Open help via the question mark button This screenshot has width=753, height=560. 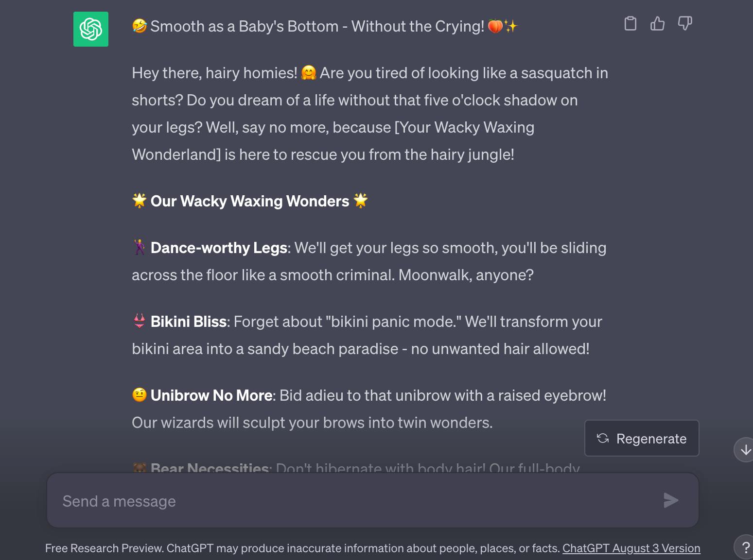coord(745,547)
